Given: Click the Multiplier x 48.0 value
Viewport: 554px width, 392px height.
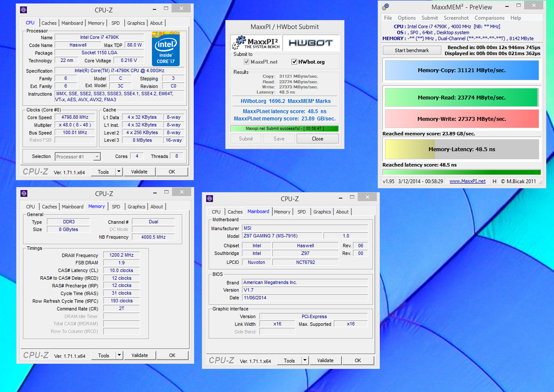Looking at the screenshot, I should pyautogui.click(x=75, y=125).
